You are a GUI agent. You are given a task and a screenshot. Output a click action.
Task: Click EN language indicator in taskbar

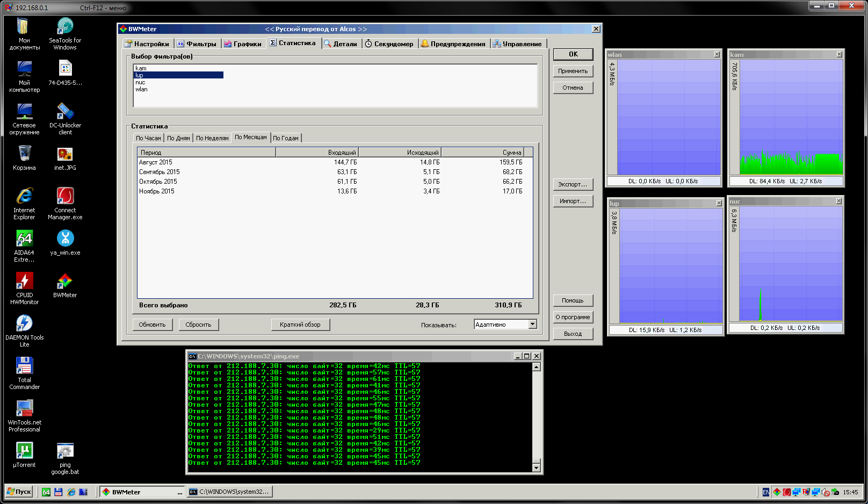(x=766, y=492)
